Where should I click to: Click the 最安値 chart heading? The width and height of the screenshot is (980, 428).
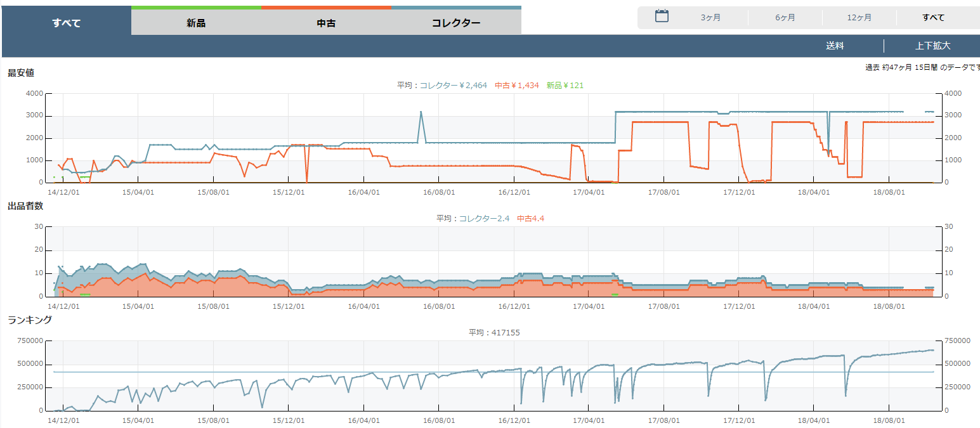21,73
